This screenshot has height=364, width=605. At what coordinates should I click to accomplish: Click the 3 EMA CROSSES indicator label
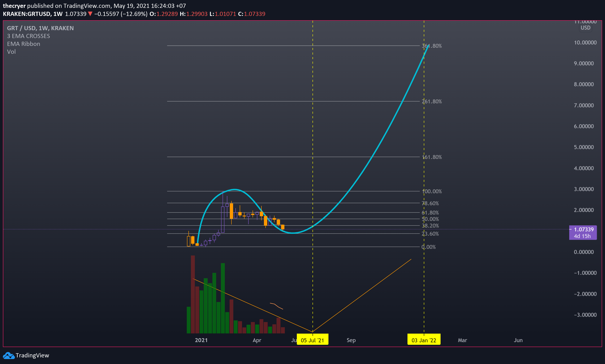(29, 36)
